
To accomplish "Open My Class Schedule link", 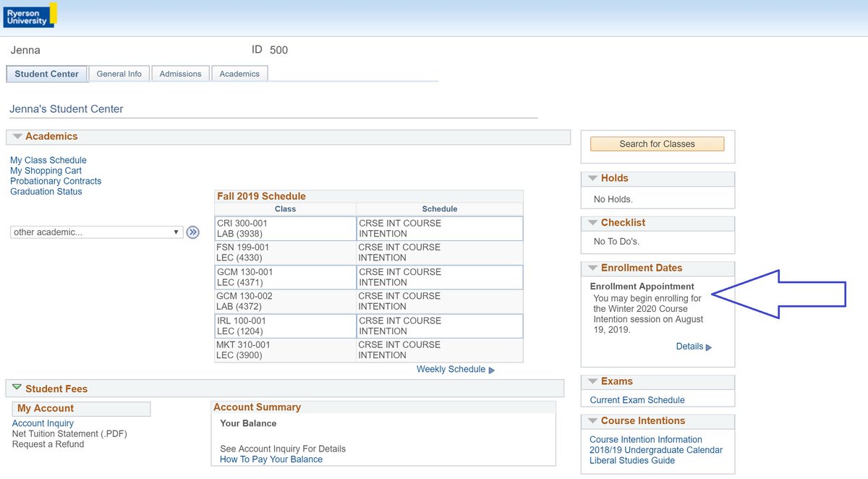I will pos(48,161).
